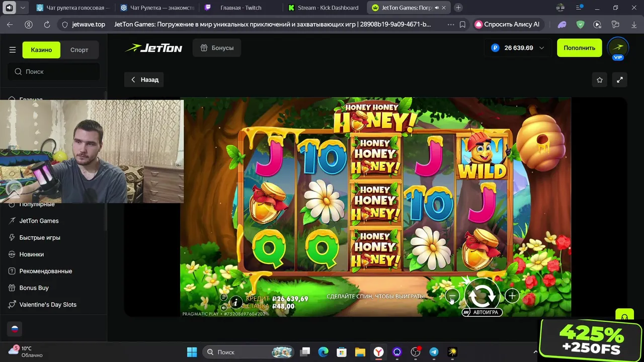Open the weather widget 10°C Облачно
644x362 pixels.
coord(26,351)
